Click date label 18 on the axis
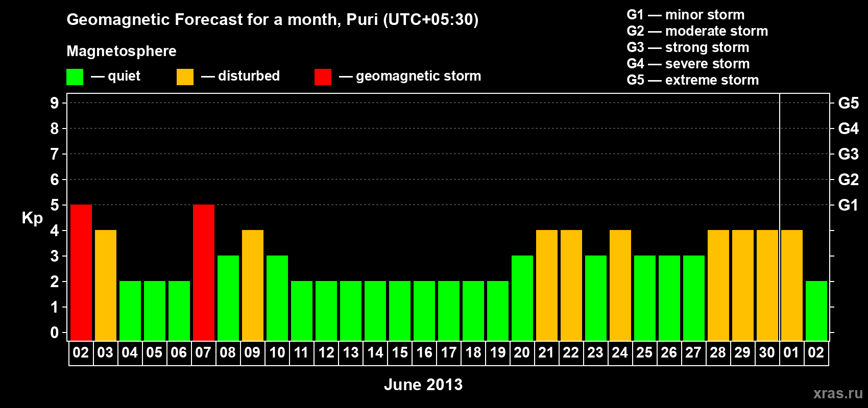 coord(473,352)
